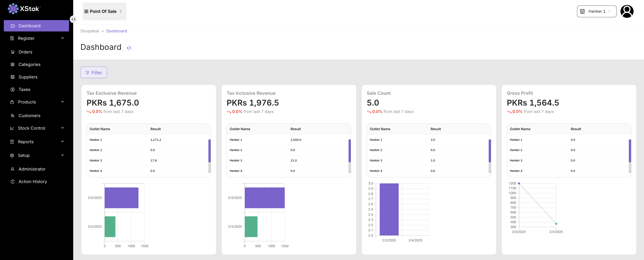The image size is (644, 260).
Task: Click the Suppliers store icon
Action: (x=13, y=77)
